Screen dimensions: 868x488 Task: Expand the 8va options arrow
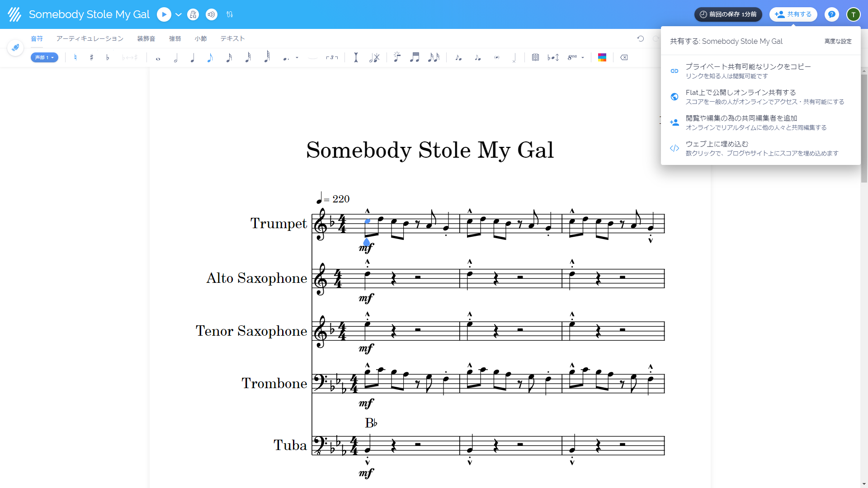click(x=583, y=57)
